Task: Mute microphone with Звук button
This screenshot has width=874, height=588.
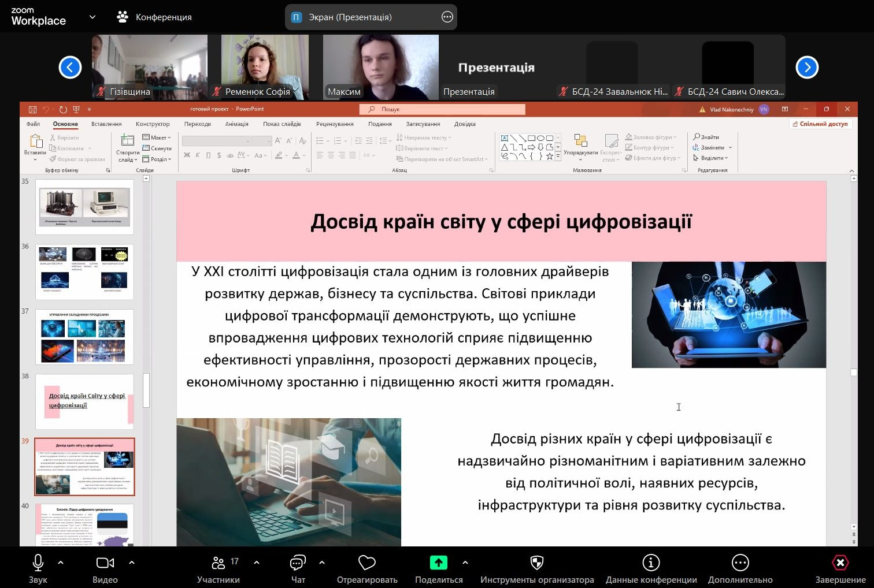Action: pos(38,569)
